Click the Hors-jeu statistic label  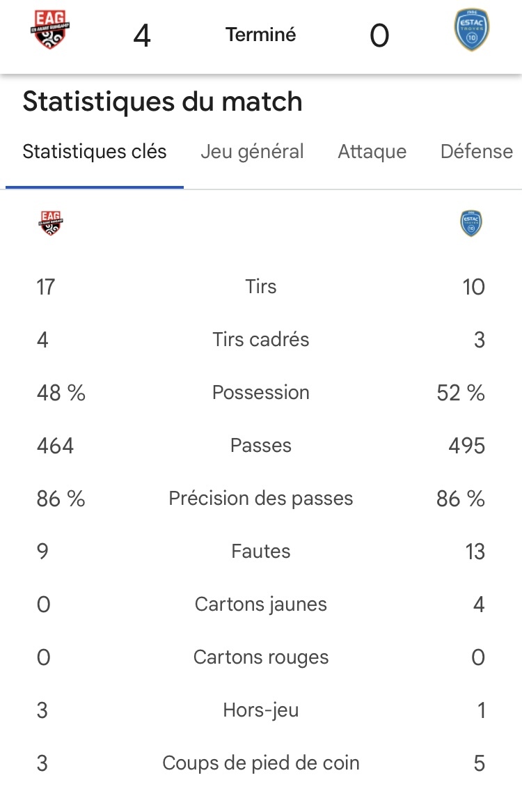point(261,710)
